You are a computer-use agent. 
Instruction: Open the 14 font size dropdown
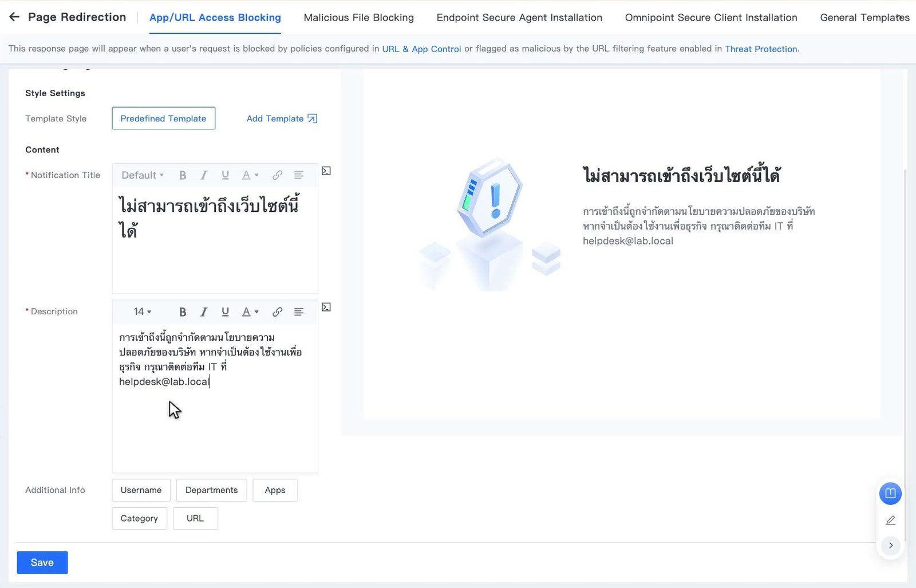(143, 311)
